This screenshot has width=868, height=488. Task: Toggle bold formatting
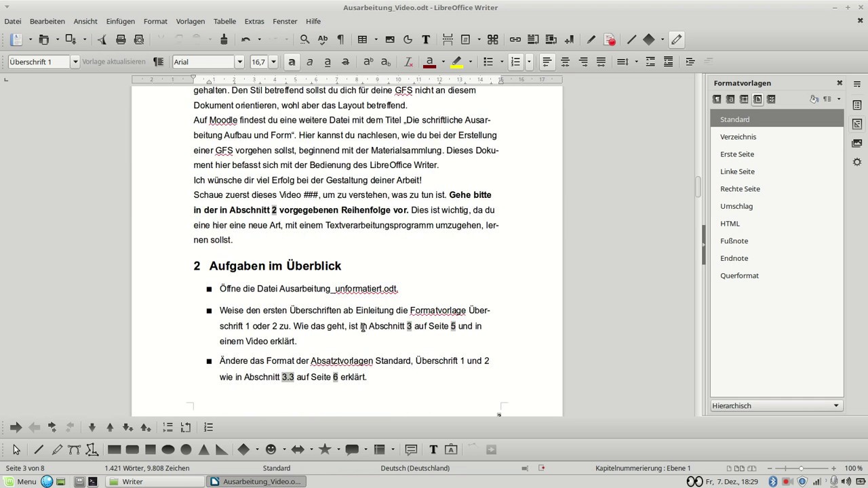click(x=292, y=62)
